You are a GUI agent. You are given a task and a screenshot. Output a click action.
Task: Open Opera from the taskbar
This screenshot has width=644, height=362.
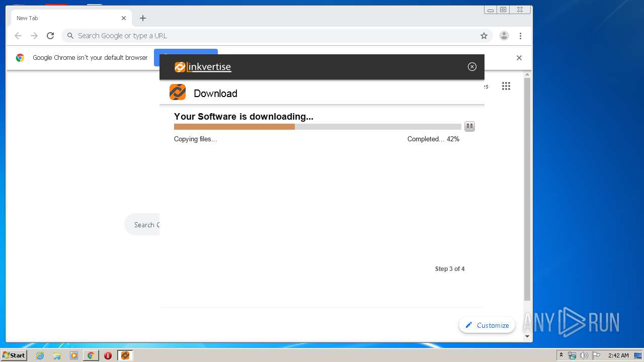click(108, 355)
